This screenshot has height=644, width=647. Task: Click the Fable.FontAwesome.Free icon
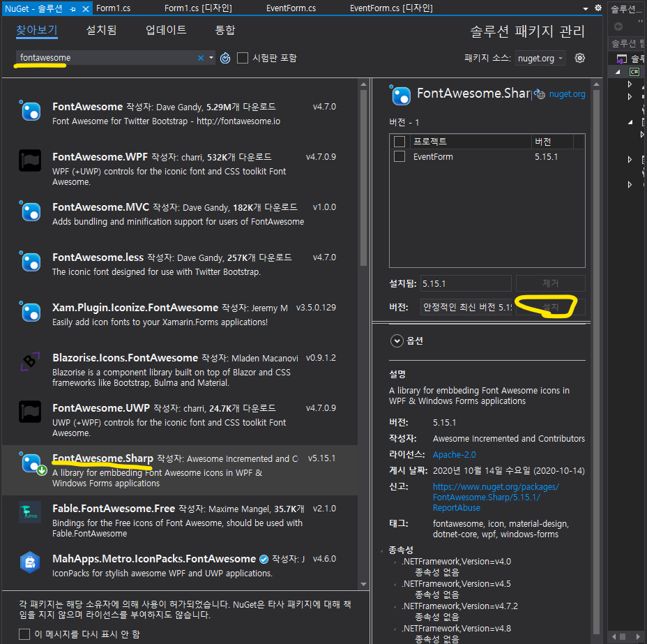(x=30, y=512)
